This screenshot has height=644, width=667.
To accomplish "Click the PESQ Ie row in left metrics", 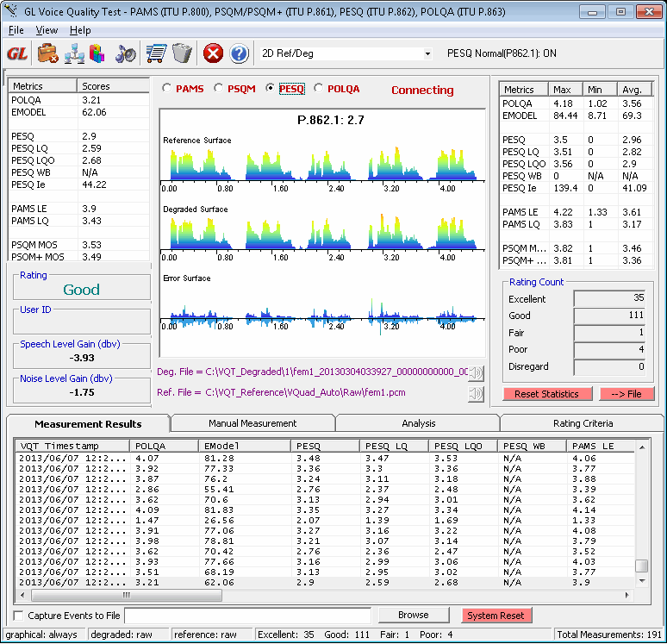I will coord(79,184).
